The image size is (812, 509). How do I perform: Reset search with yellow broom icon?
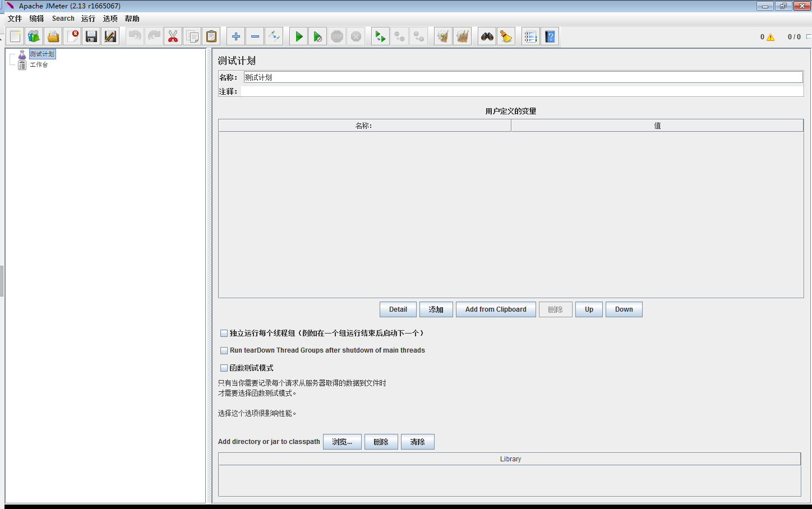click(x=506, y=36)
